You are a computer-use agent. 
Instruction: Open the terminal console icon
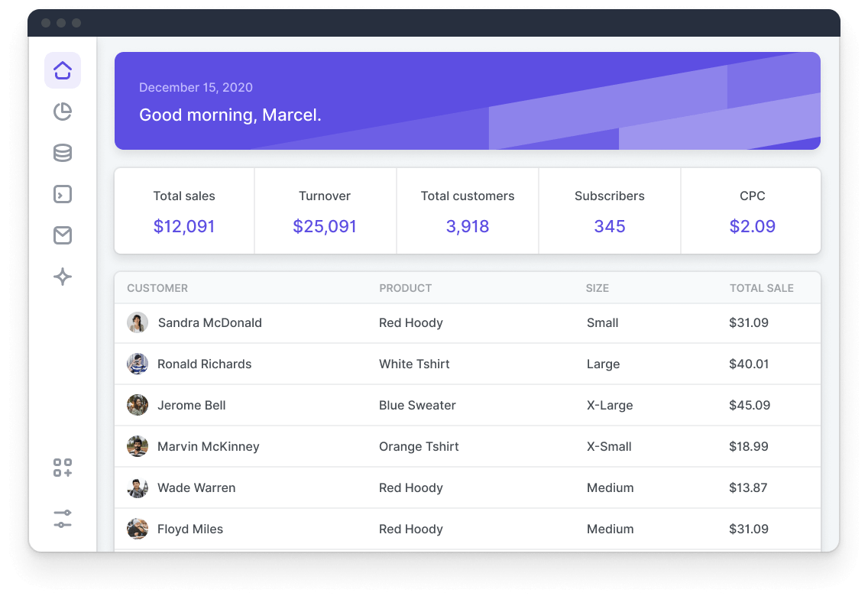tap(63, 195)
